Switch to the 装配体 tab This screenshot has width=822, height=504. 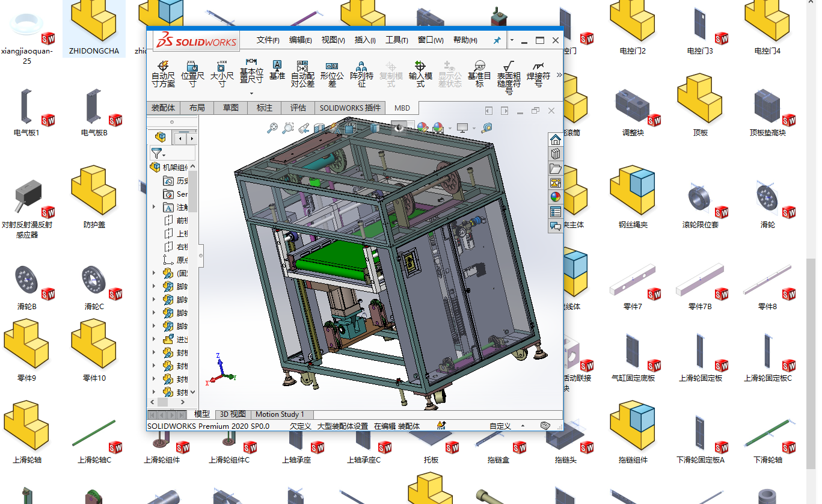pos(163,108)
